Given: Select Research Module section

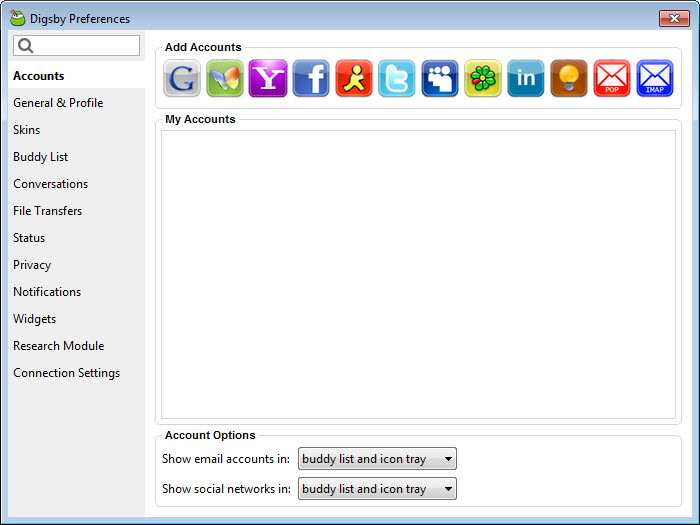Looking at the screenshot, I should 76,346.
